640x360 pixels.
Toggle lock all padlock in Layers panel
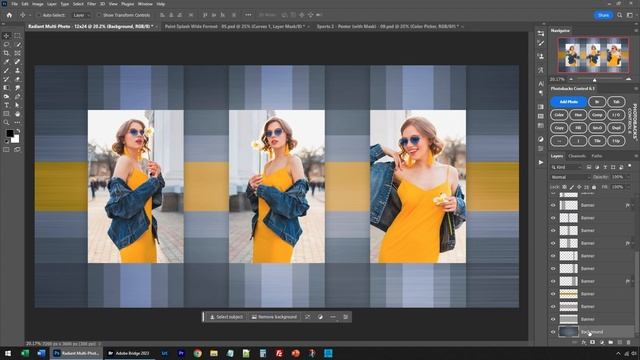click(594, 187)
